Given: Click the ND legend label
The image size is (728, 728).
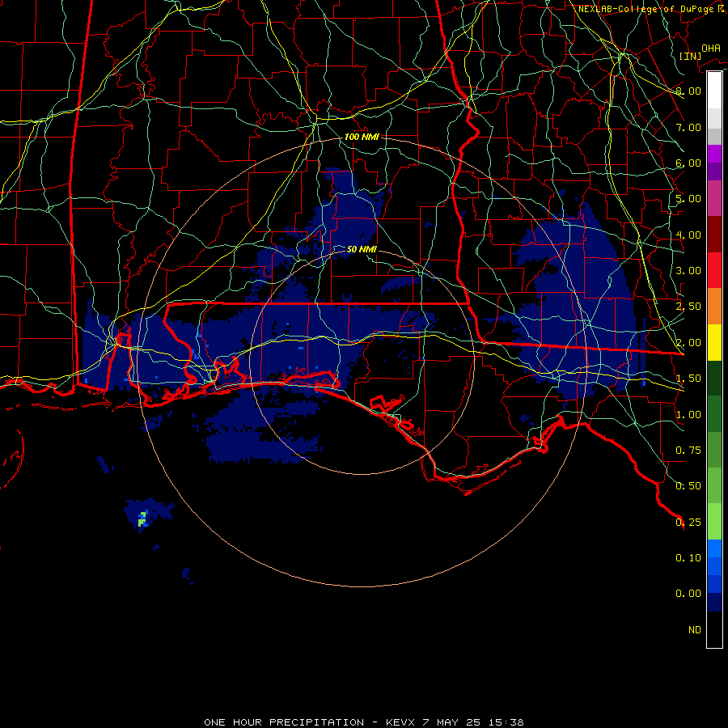Looking at the screenshot, I should tap(695, 630).
